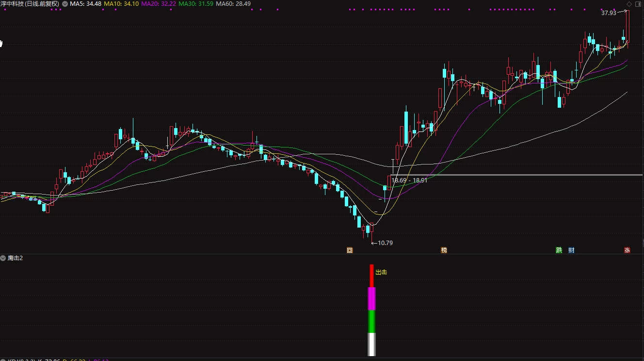The height and width of the screenshot is (361, 644).
Task: Click the diamond marker icon at top right
Action: tap(629, 3)
